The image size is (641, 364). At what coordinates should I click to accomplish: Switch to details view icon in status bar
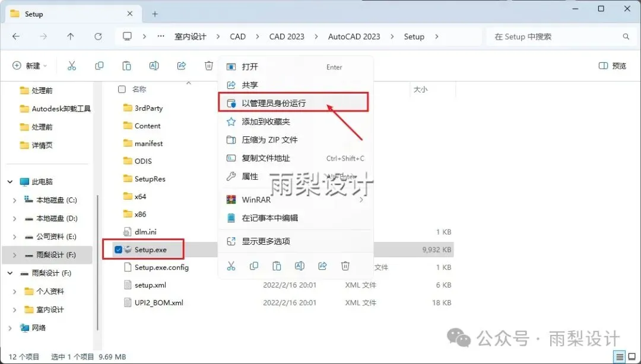click(620, 356)
